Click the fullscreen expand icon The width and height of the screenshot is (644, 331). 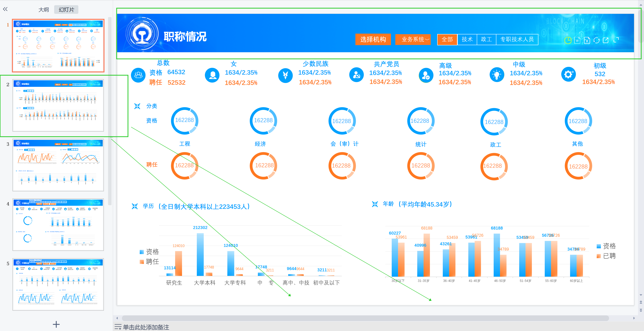(616, 40)
